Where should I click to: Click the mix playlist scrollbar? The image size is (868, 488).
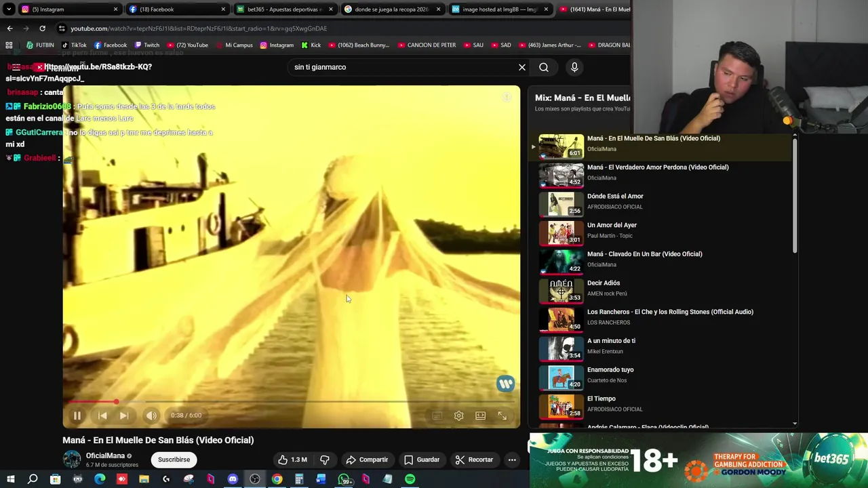[x=795, y=197]
